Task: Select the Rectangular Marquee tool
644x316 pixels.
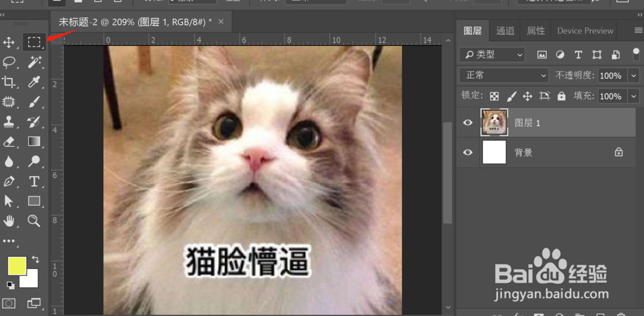Action: (x=34, y=42)
